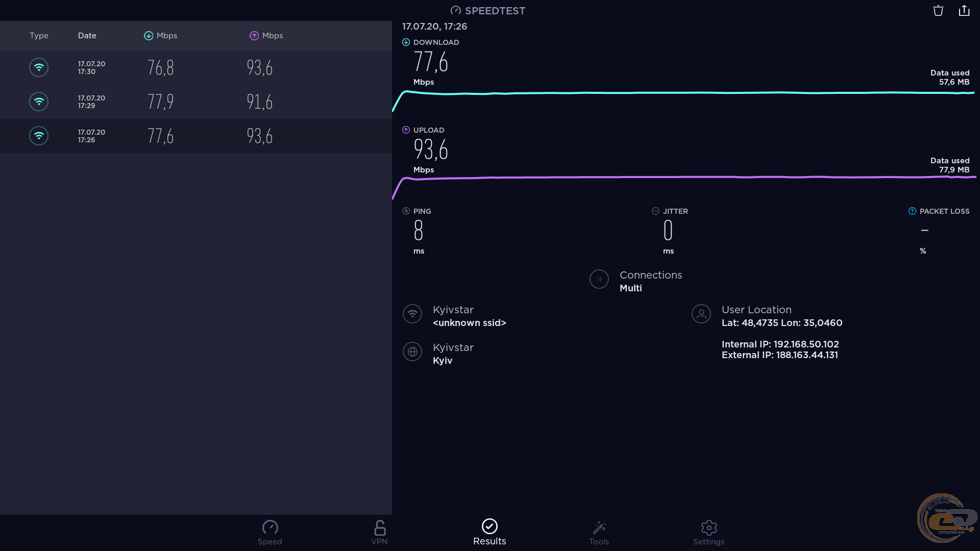Image resolution: width=980 pixels, height=551 pixels.
Task: Click the Wi-Fi icon for 17:30 result
Action: click(x=39, y=67)
